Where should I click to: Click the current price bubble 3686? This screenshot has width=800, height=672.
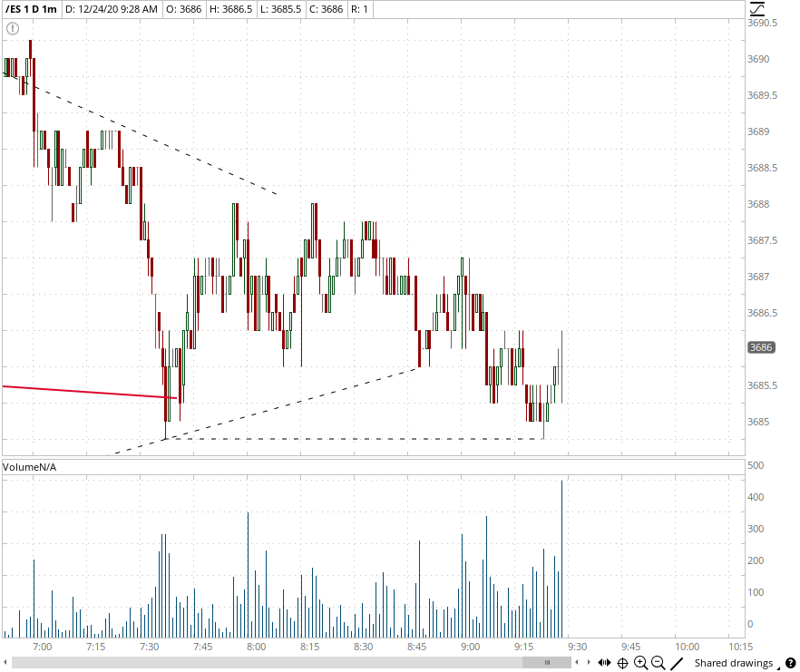[x=761, y=347]
